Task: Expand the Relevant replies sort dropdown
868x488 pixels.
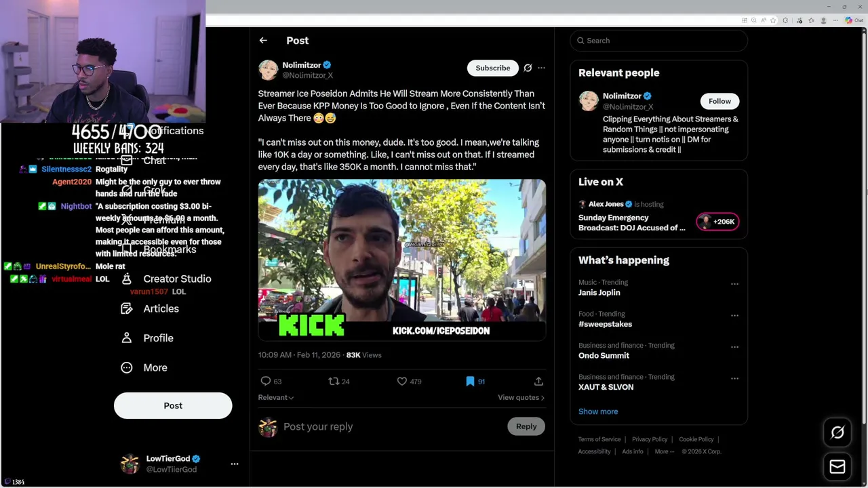Action: point(276,398)
